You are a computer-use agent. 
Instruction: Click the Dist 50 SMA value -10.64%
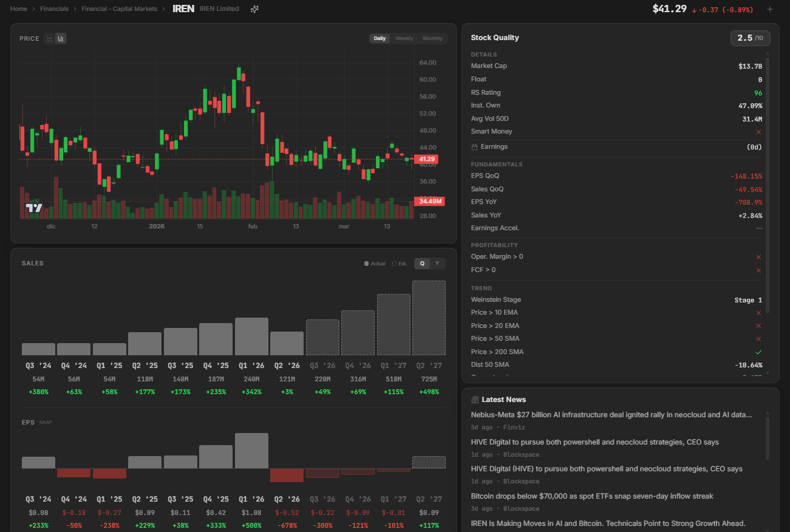tap(748, 365)
